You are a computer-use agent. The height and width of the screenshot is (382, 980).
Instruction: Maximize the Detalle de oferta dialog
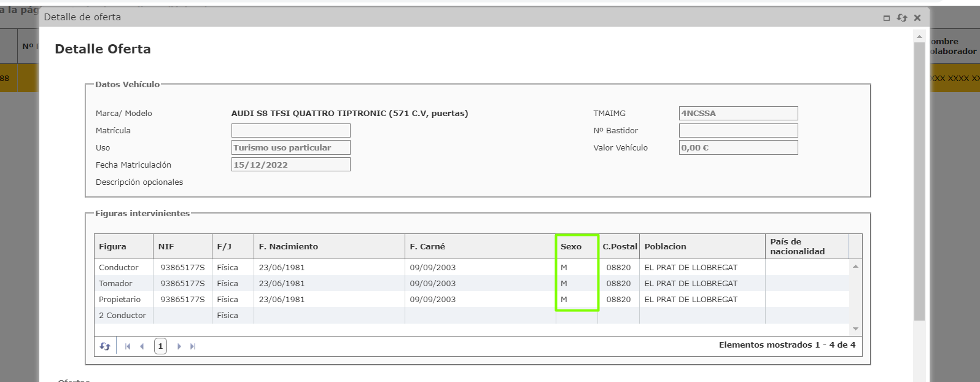click(x=886, y=18)
